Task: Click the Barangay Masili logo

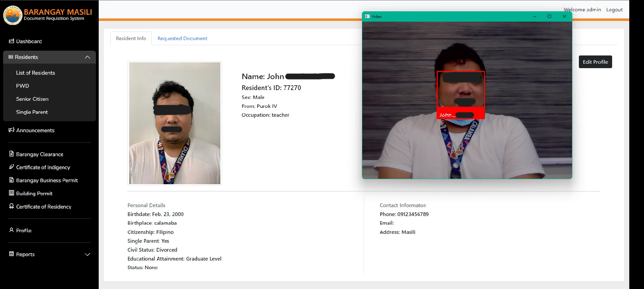Action: coord(13,15)
